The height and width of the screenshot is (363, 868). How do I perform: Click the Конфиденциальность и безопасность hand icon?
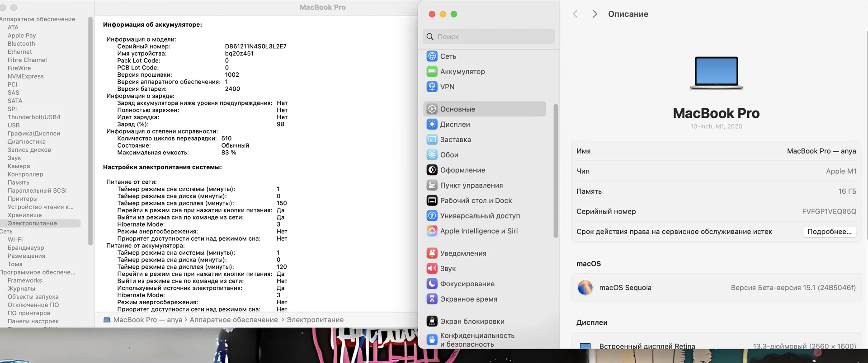[x=432, y=340]
